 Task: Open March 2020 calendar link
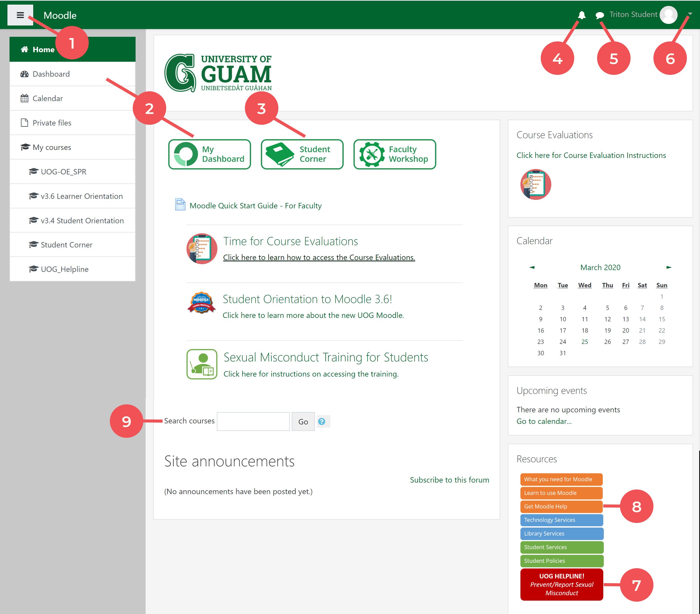(600, 268)
